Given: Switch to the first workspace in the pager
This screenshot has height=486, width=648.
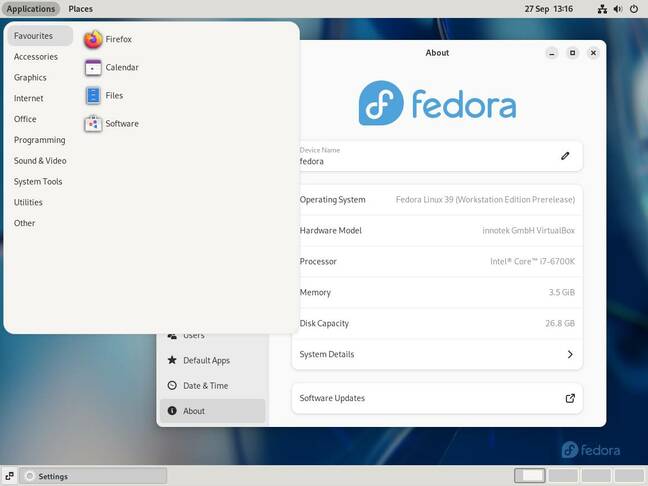Looking at the screenshot, I should click(x=529, y=476).
